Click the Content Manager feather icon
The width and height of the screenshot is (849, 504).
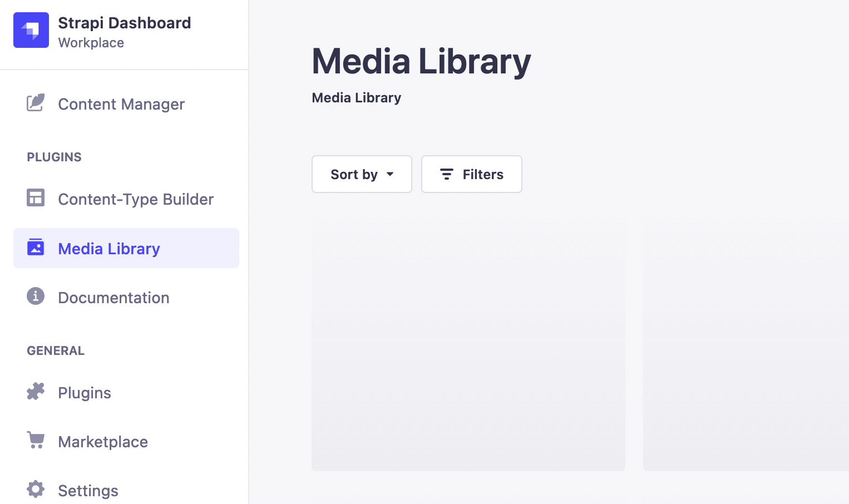point(36,103)
